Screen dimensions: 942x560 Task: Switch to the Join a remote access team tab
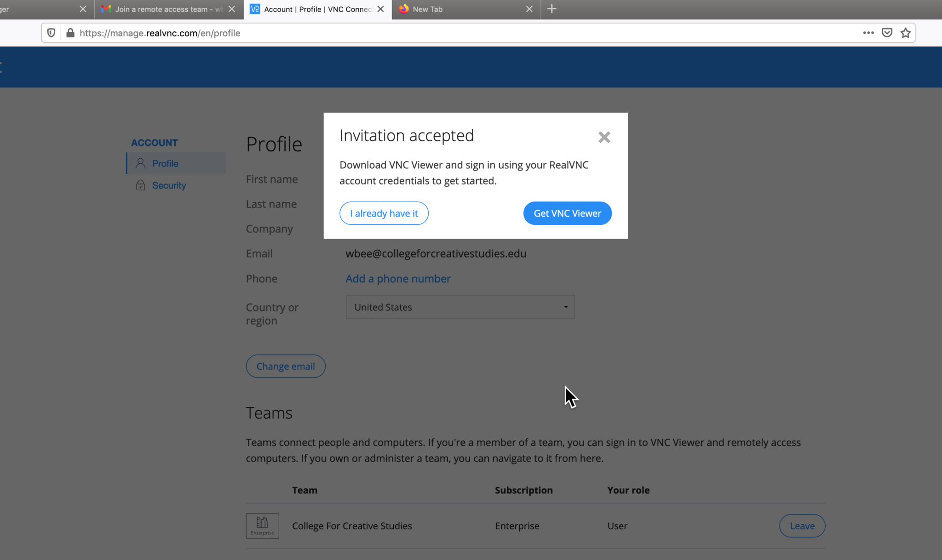(x=161, y=9)
